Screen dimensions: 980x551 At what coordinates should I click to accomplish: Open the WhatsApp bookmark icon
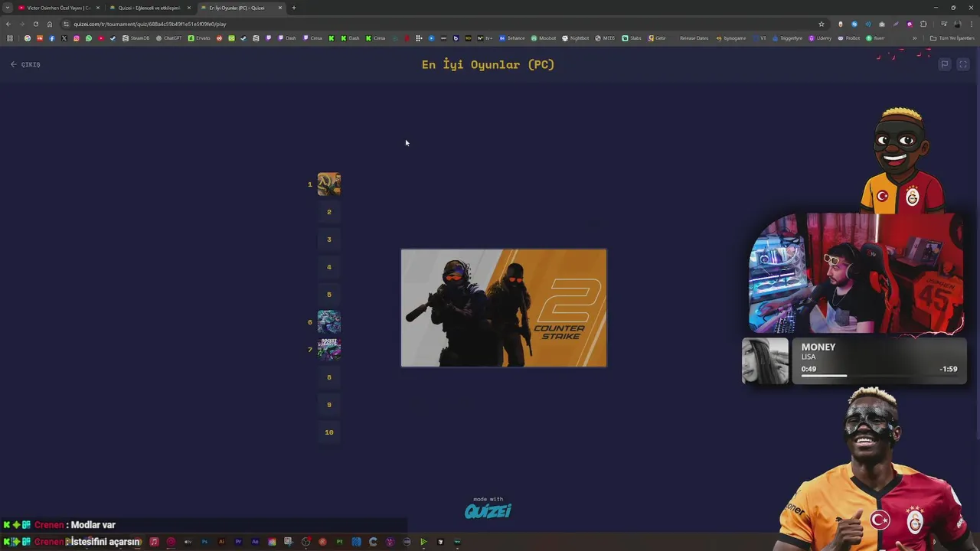coord(88,38)
